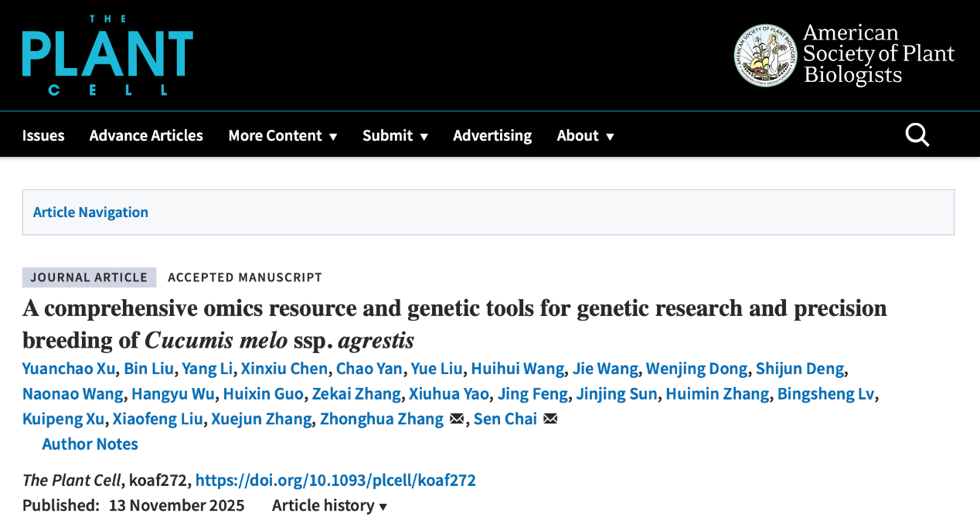Click The Plant Cell logo
Screen dimensions: 980x520
point(107,55)
